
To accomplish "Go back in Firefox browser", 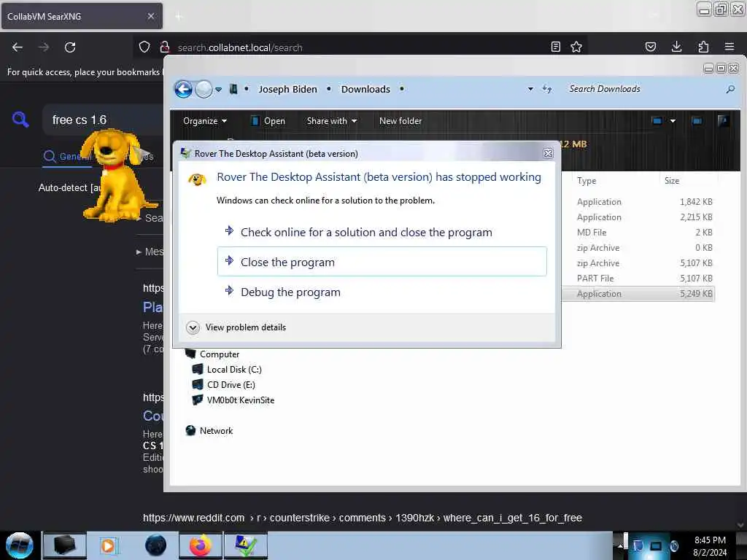I will pyautogui.click(x=18, y=47).
